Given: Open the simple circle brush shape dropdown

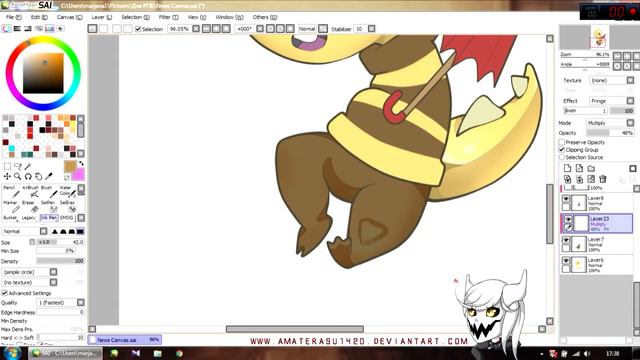Looking at the screenshot, I should (x=29, y=272).
